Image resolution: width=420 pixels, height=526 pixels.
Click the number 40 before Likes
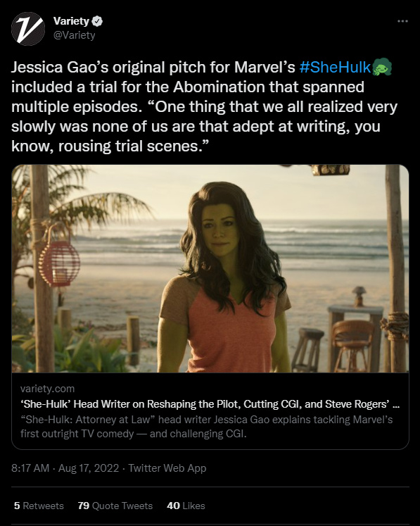173,506
